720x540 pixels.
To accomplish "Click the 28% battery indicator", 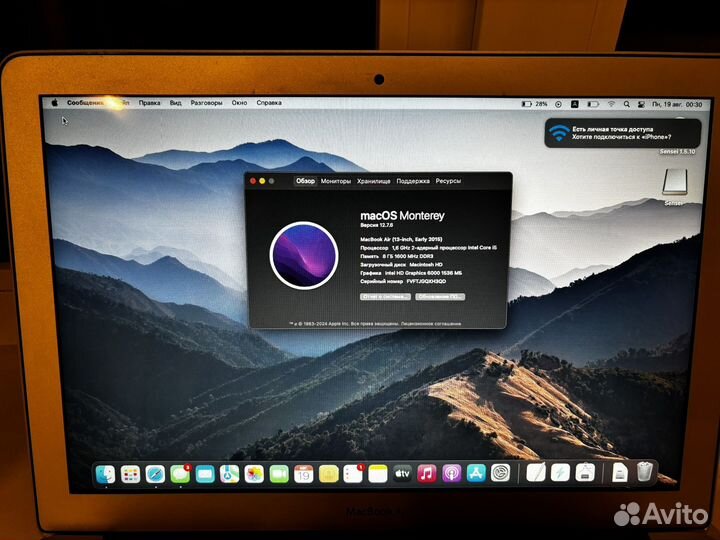I will [x=534, y=104].
